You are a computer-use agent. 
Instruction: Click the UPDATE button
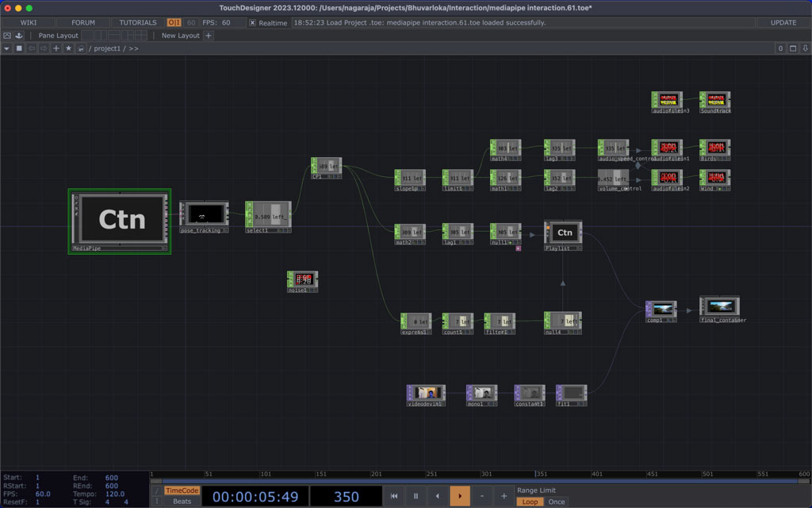pos(783,23)
